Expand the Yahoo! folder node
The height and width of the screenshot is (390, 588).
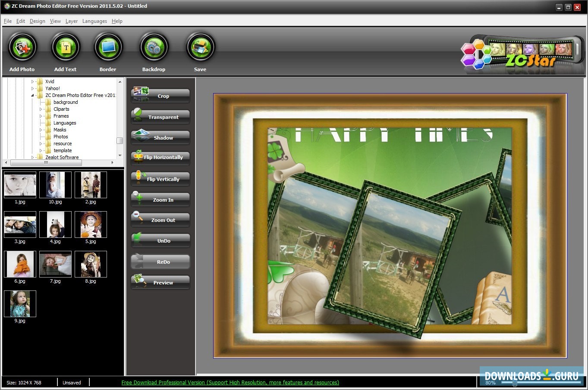pyautogui.click(x=32, y=88)
